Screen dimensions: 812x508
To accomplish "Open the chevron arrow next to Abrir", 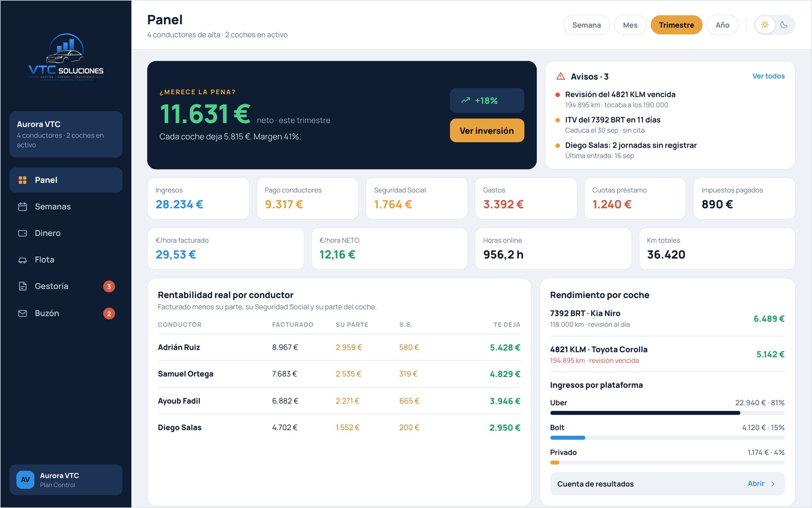I will (x=773, y=484).
